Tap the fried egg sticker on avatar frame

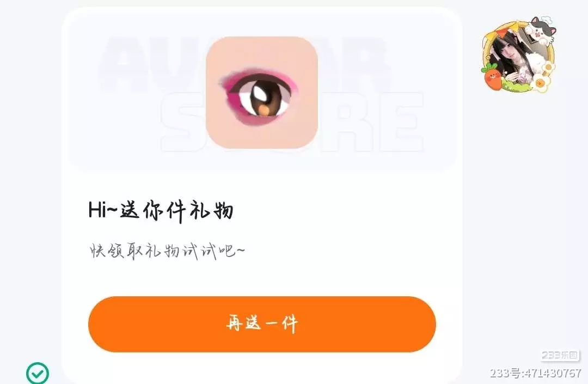click(541, 82)
